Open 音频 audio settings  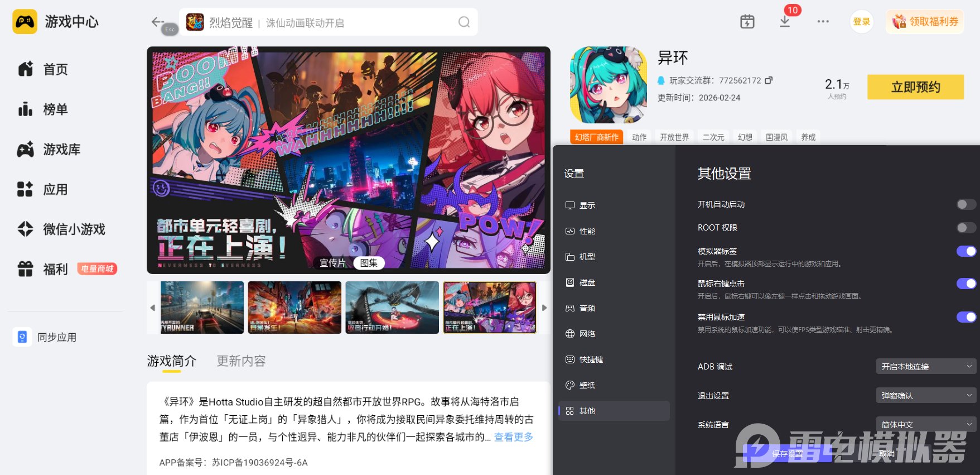(614, 308)
